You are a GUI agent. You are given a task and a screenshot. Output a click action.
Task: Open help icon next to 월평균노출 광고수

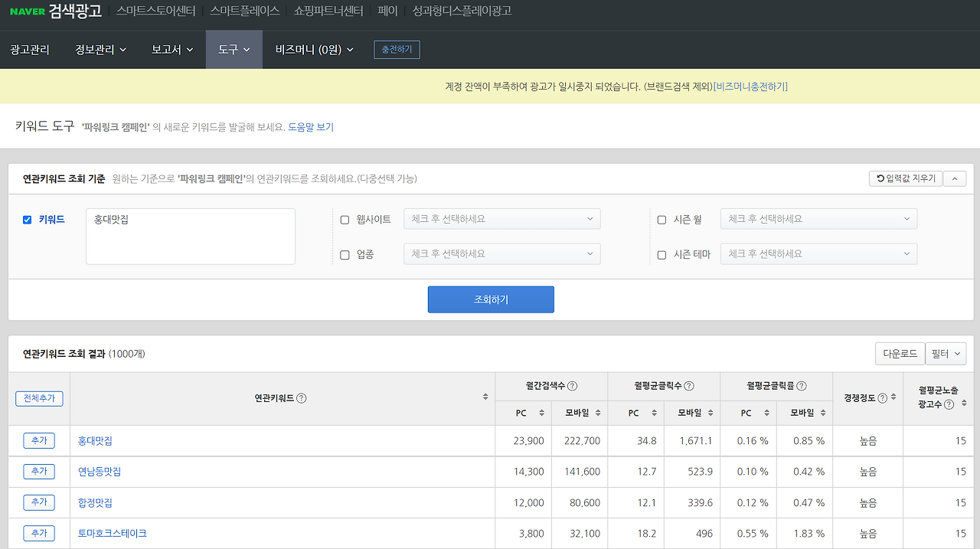pyautogui.click(x=949, y=404)
